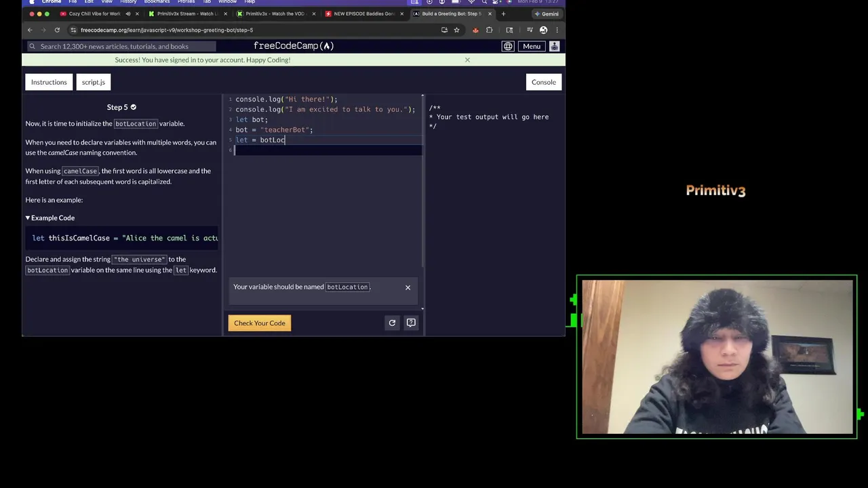
Task: Open the profile avatar icon
Action: tap(554, 46)
